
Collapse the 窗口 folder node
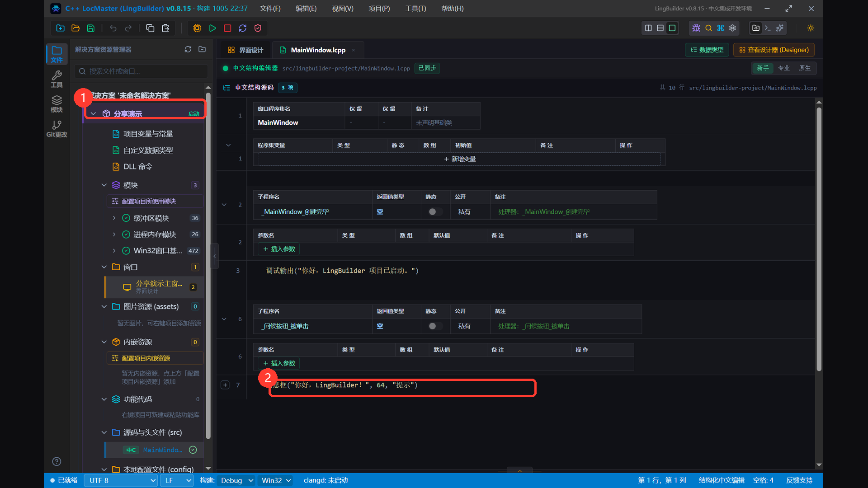104,267
